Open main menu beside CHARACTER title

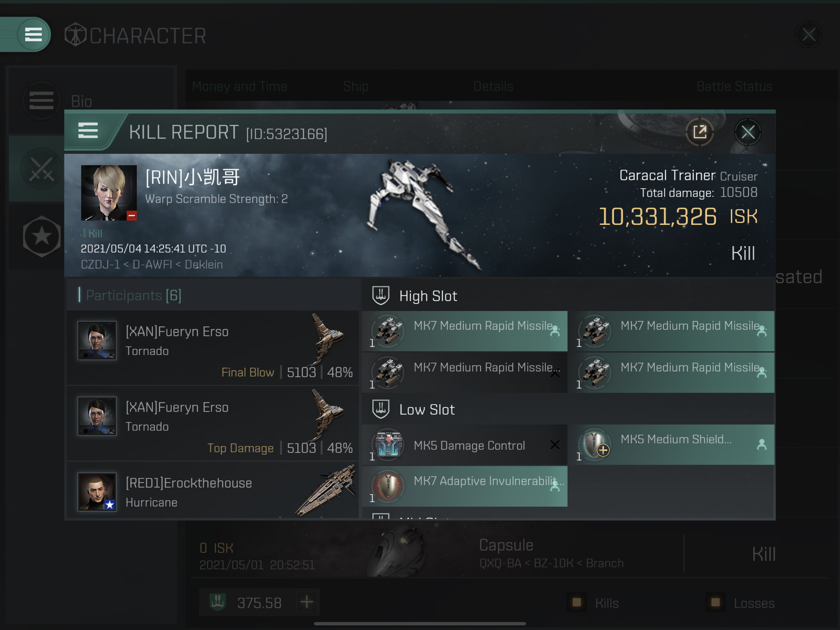click(33, 34)
